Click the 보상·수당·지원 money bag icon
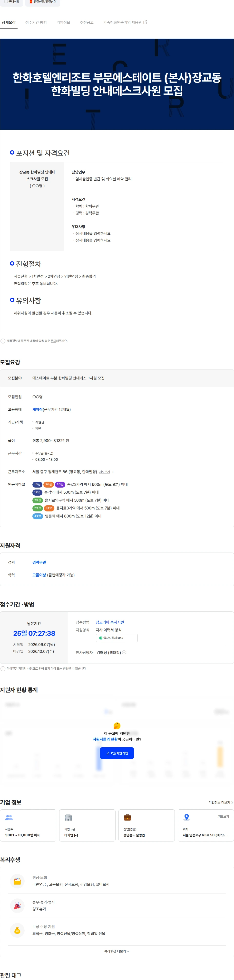 (x=17, y=930)
